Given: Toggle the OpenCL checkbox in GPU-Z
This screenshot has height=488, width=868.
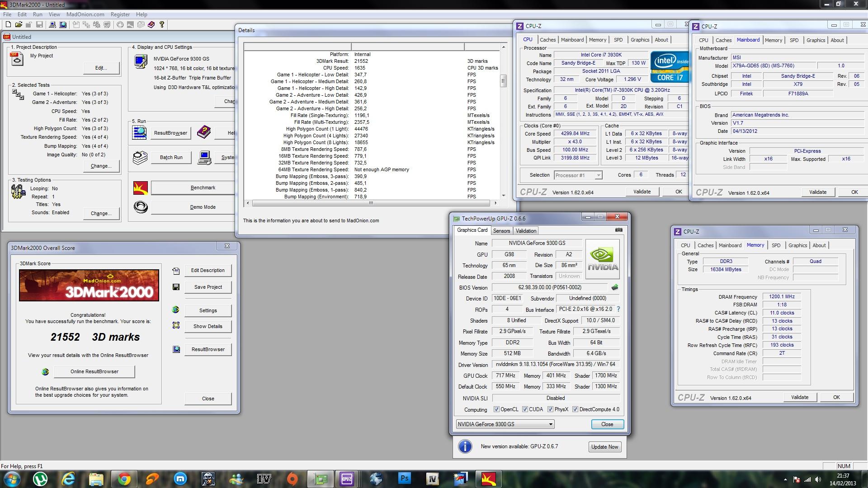Looking at the screenshot, I should [496, 409].
